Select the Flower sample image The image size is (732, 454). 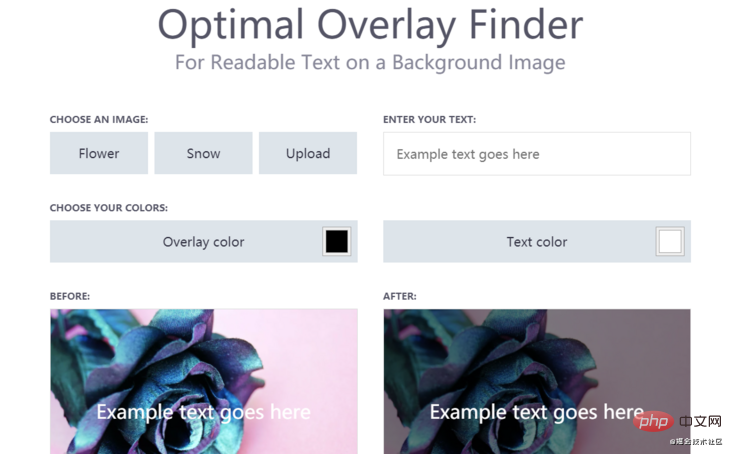(x=99, y=153)
